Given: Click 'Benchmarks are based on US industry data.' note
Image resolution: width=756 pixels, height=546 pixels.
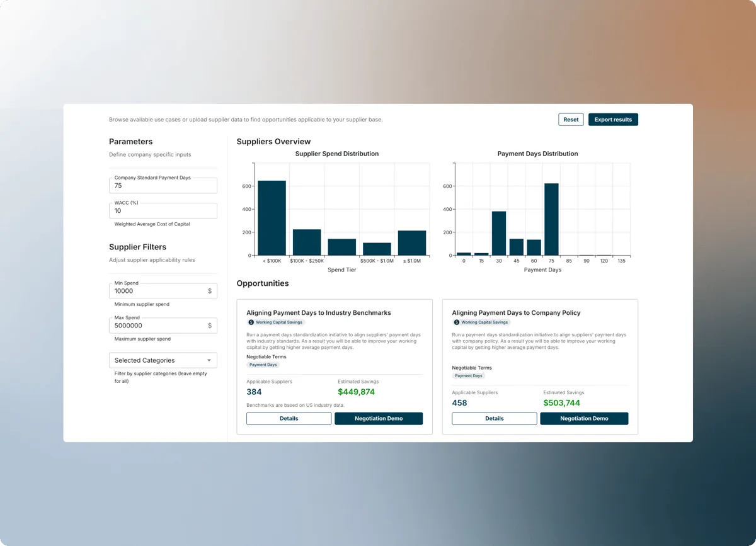Looking at the screenshot, I should [x=295, y=405].
